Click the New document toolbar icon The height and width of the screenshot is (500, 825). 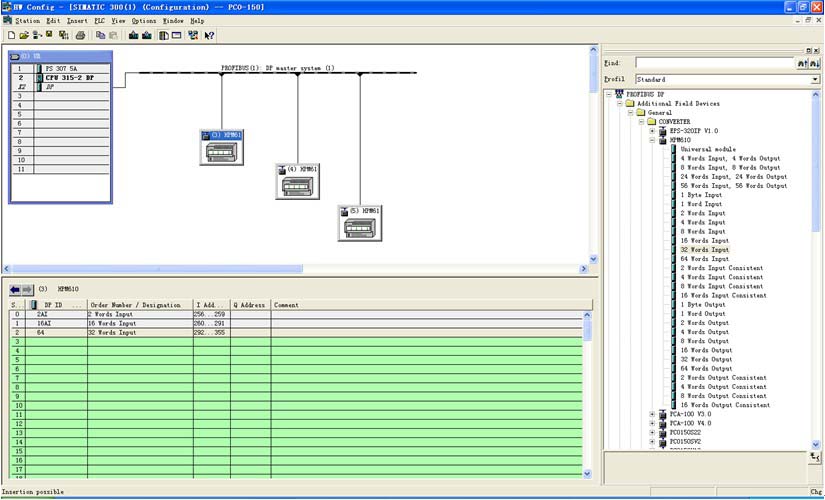pos(10,35)
